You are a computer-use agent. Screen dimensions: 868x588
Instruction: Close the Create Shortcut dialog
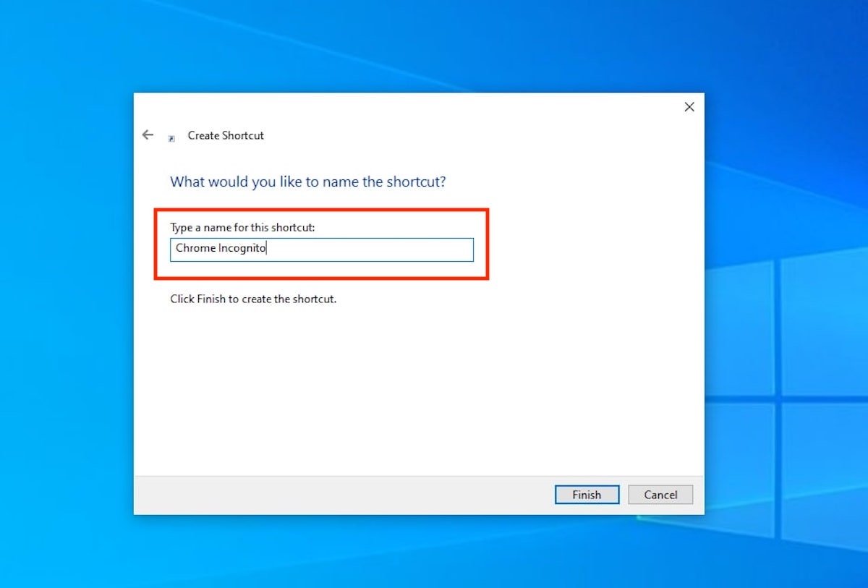coord(689,107)
